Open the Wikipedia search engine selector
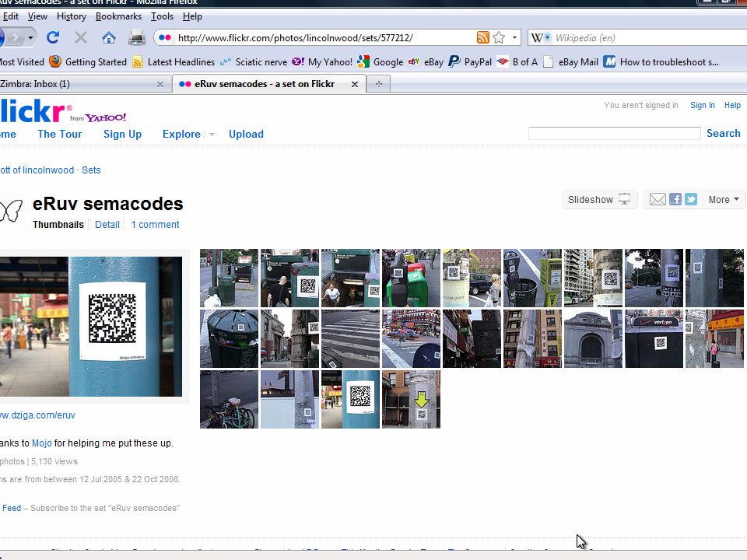747x560 pixels. click(540, 37)
